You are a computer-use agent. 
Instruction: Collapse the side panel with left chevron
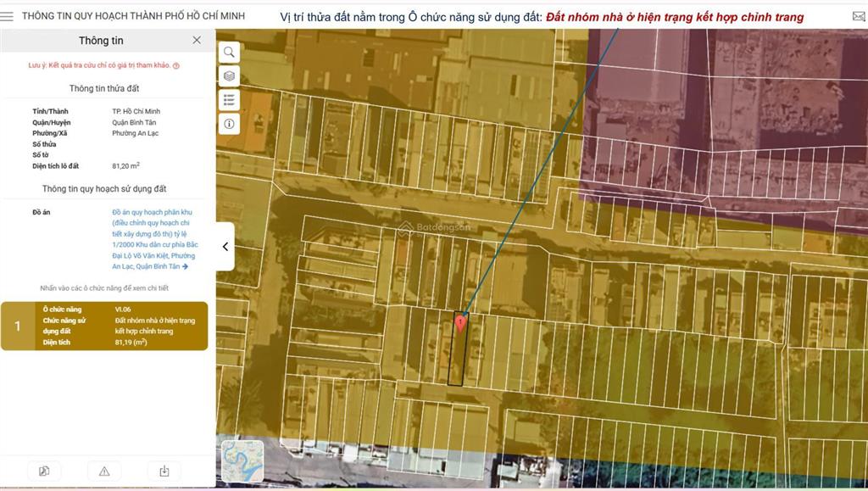[225, 247]
